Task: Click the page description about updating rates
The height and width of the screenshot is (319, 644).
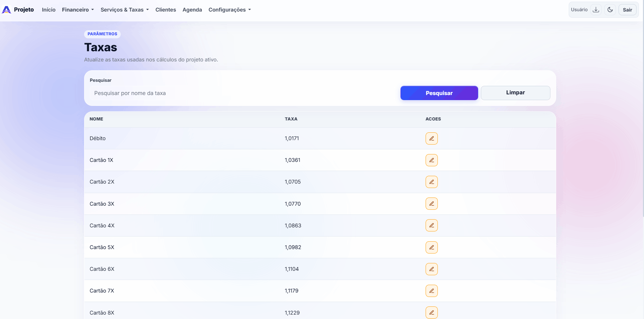Action: click(151, 60)
